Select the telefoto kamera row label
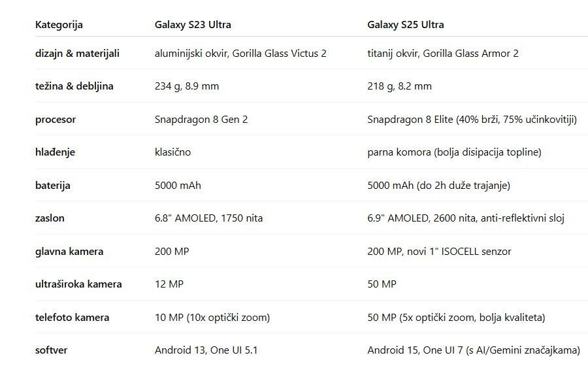Screen dimensions: 588x383 pyautogui.click(x=72, y=318)
